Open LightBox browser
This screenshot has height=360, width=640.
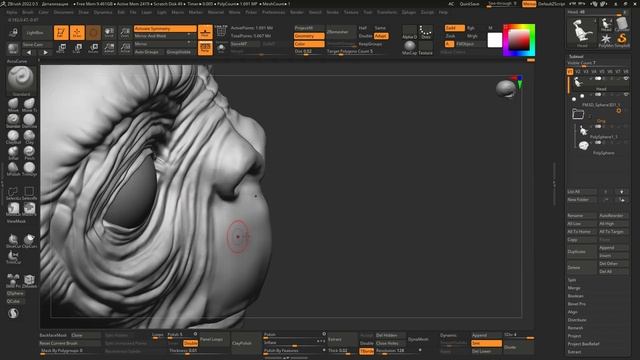(x=37, y=33)
